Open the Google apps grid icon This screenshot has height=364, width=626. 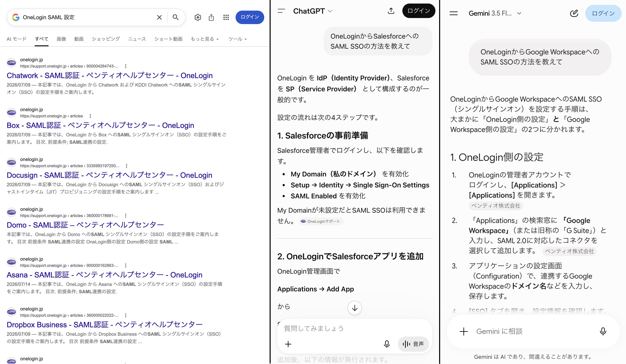226,17
